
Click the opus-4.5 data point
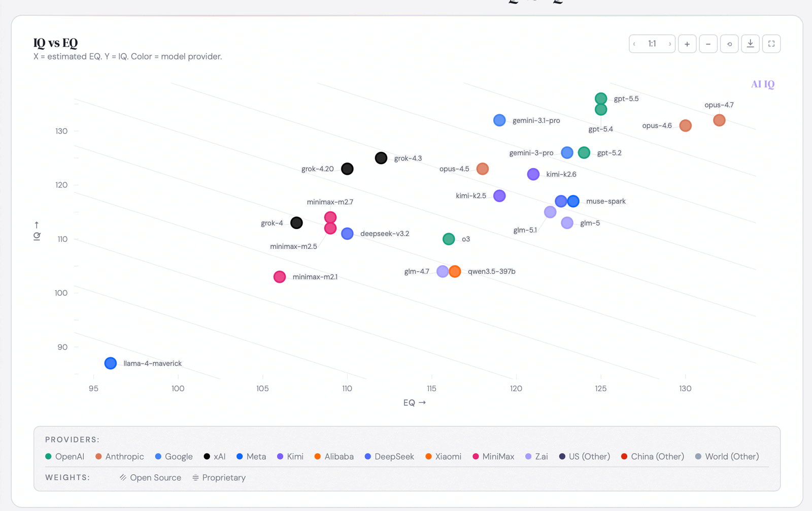tap(483, 169)
